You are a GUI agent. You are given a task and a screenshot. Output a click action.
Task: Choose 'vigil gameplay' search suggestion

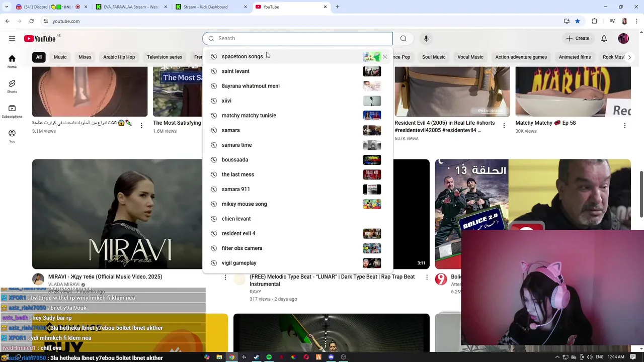coord(298,263)
